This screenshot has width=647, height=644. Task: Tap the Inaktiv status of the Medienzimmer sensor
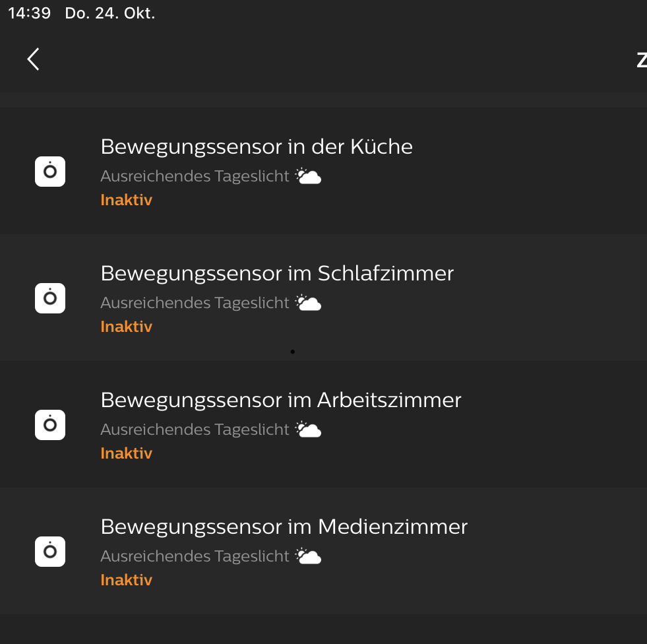126,580
